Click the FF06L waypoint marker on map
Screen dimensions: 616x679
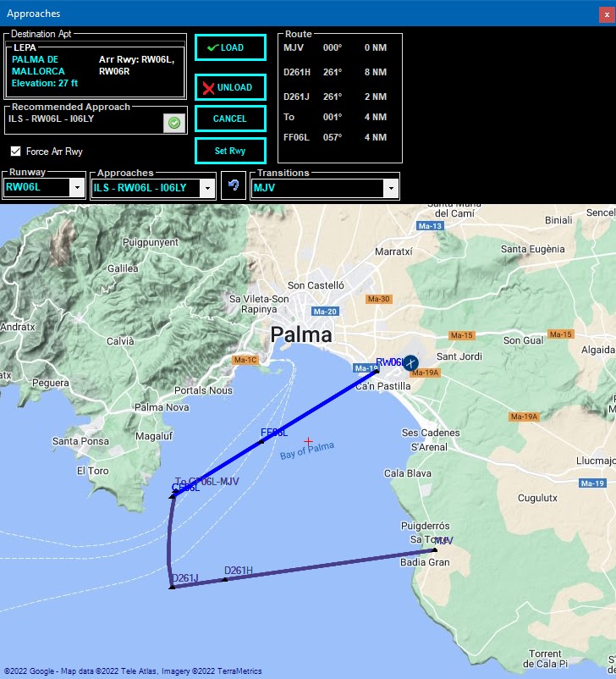(x=261, y=442)
